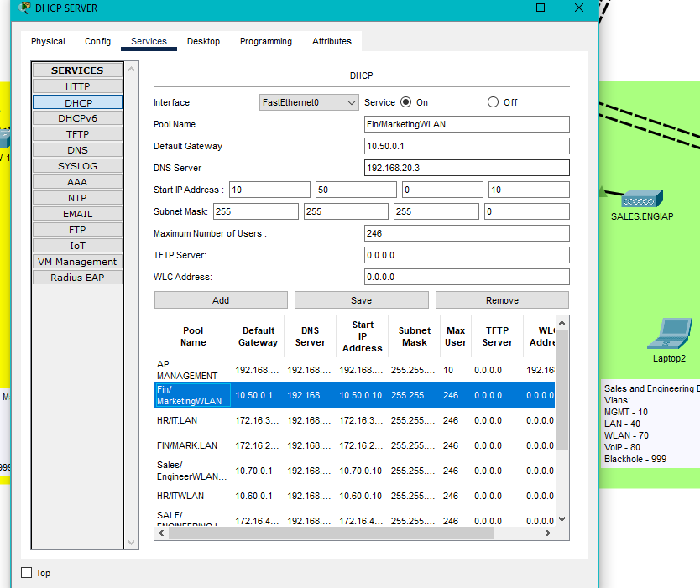The image size is (700, 588).
Task: Open the Config tab
Action: [x=97, y=41]
